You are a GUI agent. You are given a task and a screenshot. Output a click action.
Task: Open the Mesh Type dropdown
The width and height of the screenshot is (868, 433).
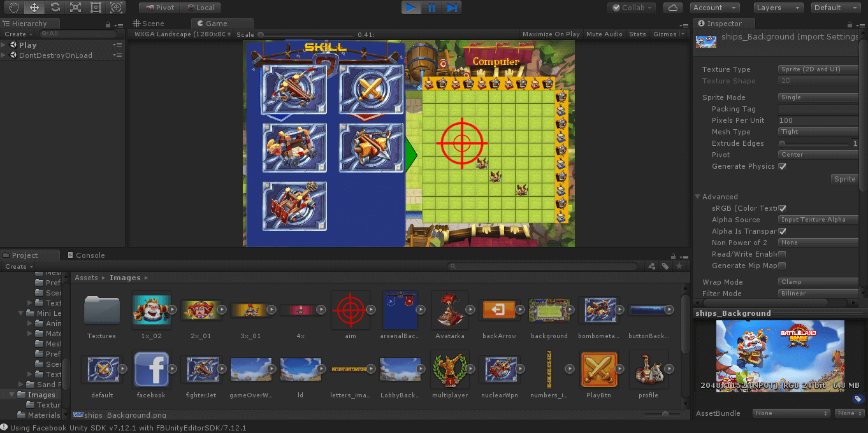coord(818,132)
